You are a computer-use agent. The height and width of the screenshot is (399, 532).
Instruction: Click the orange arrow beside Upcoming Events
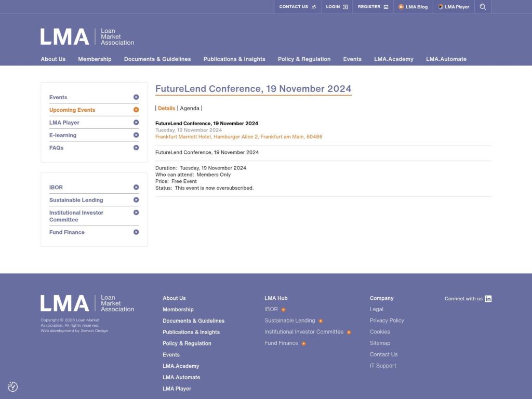[x=136, y=110]
